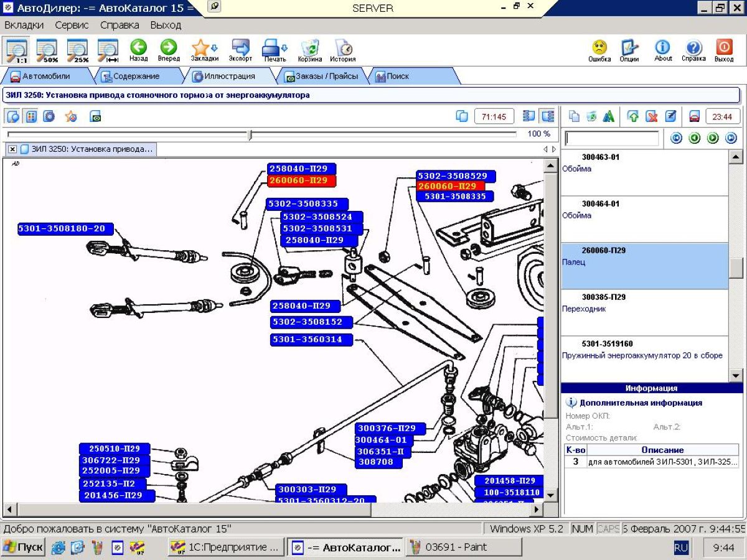Open the Вкладки menu
Viewport: 747px width, 560px height.
click(24, 26)
